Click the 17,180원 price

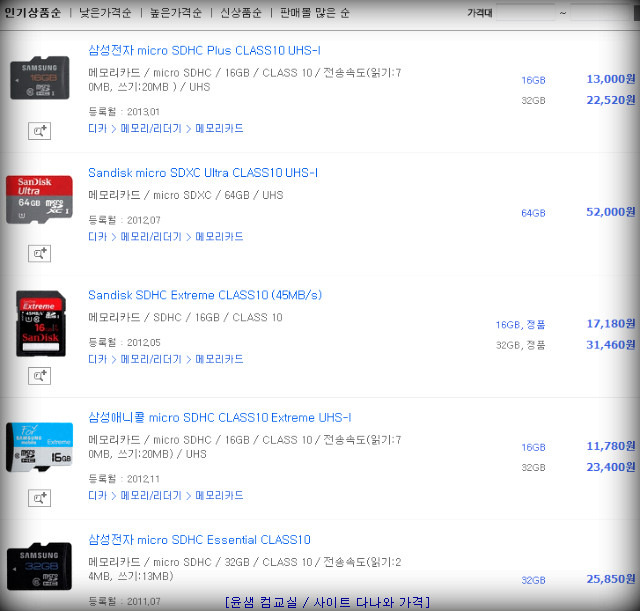611,324
